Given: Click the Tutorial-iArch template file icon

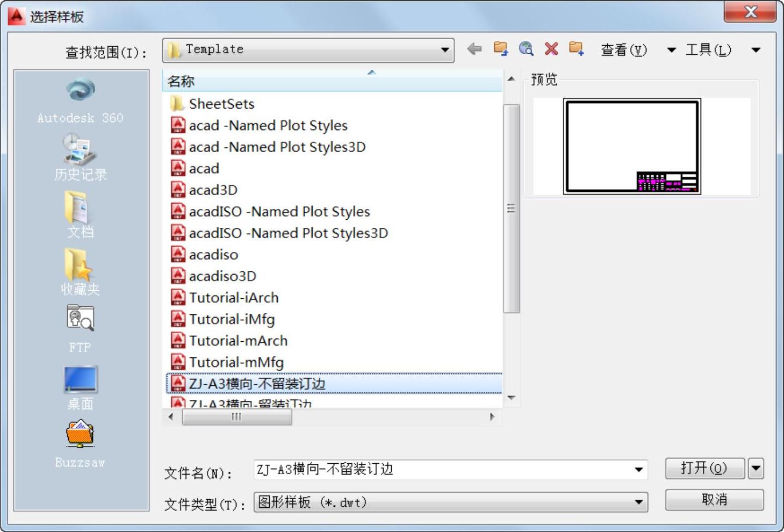Looking at the screenshot, I should tap(178, 297).
